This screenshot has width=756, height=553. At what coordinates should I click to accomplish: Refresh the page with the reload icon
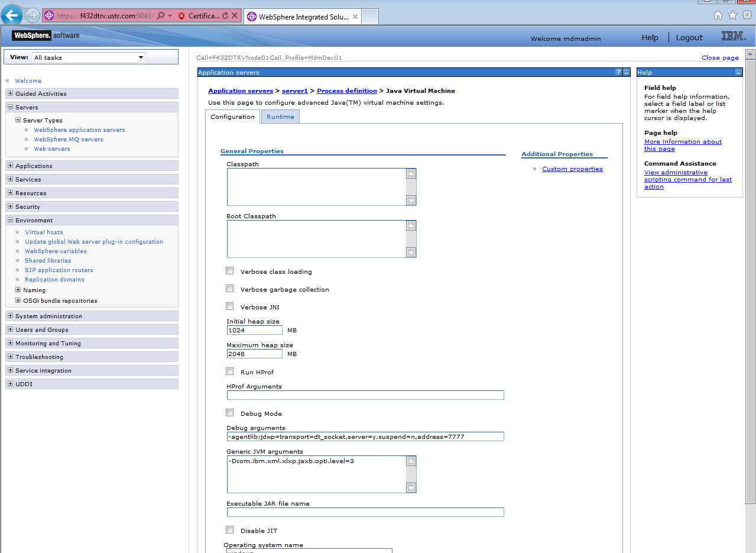click(x=225, y=16)
